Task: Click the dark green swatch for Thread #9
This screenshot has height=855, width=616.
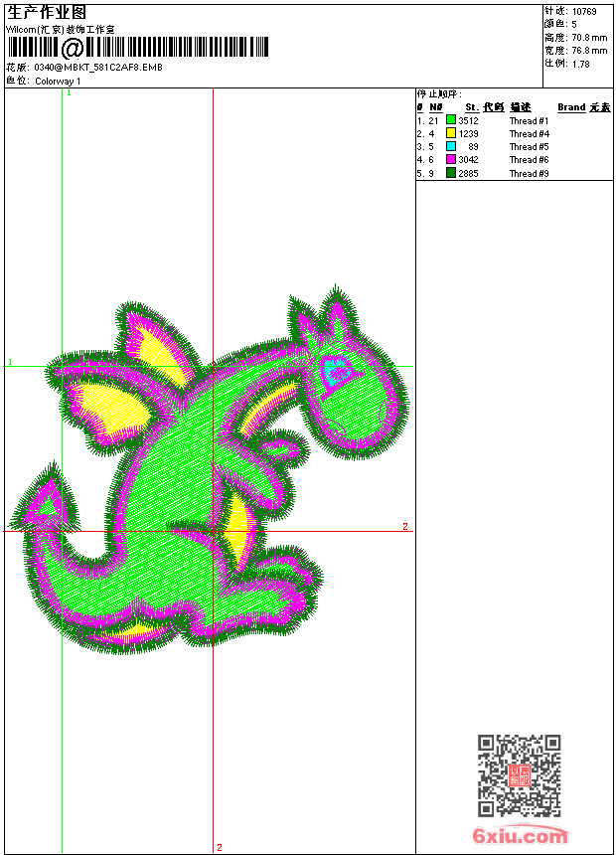Action: tap(451, 173)
